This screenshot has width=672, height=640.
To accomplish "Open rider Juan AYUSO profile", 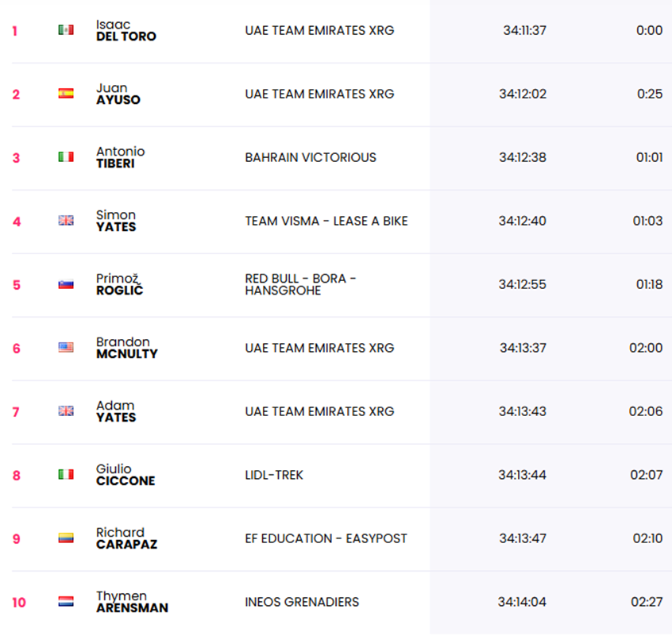I will coord(118,94).
